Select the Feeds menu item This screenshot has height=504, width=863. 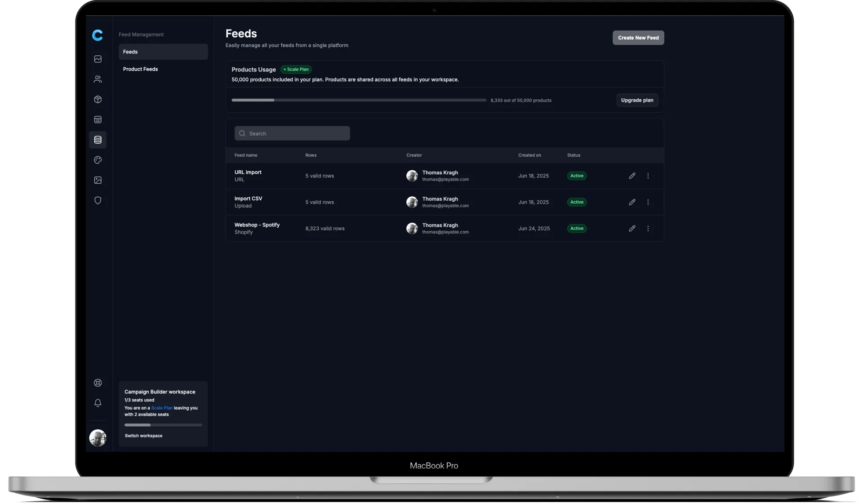pyautogui.click(x=163, y=52)
